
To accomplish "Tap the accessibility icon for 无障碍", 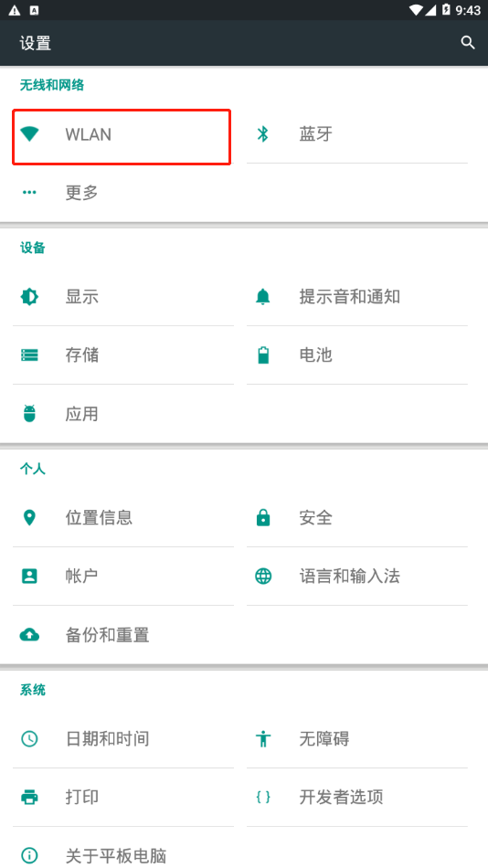I will tap(263, 738).
